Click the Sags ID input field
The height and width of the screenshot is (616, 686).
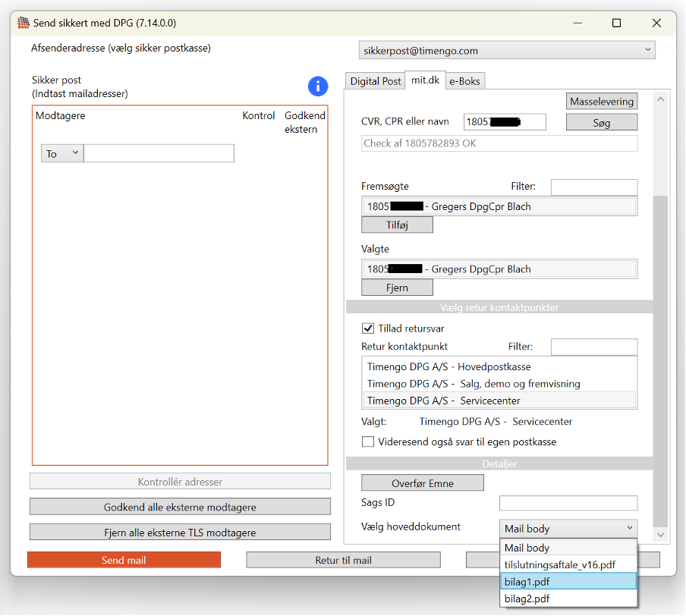coord(568,503)
